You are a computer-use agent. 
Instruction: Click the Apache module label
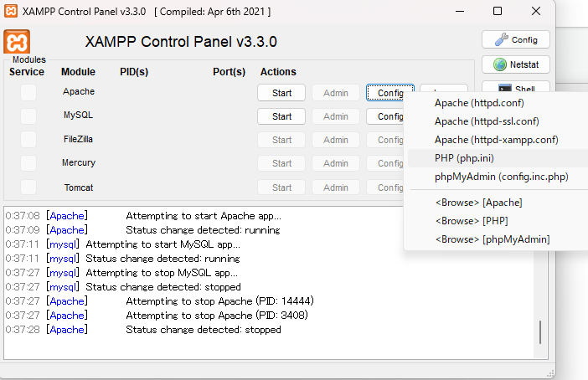point(79,91)
